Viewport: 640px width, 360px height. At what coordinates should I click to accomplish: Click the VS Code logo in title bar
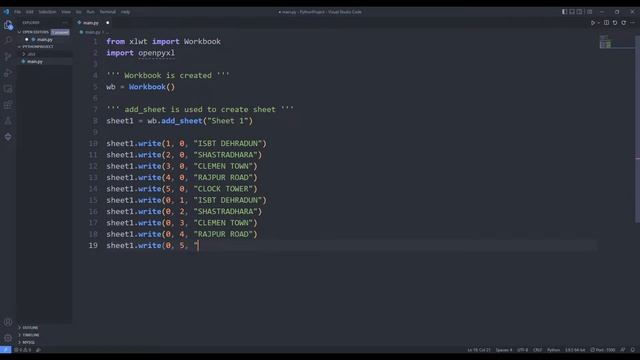(6, 12)
